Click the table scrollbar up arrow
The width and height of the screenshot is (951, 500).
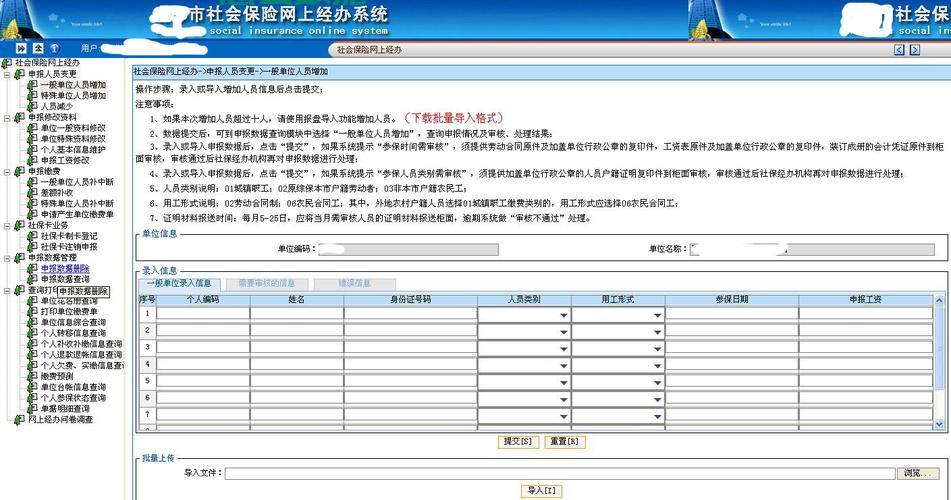[939, 300]
